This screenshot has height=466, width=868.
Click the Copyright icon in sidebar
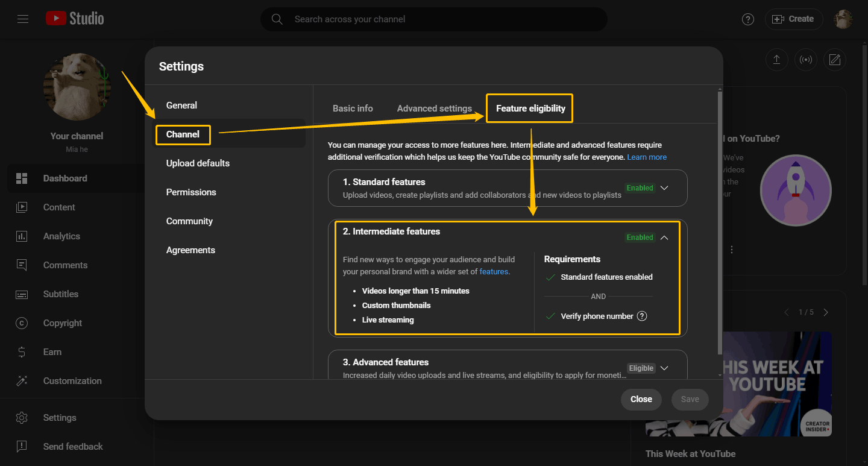coord(22,323)
